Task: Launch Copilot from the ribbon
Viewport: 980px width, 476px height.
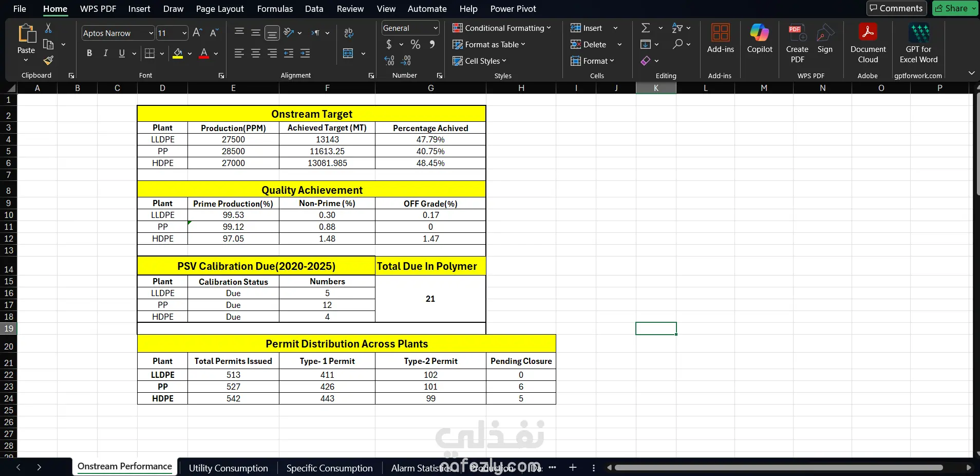Action: pos(760,39)
